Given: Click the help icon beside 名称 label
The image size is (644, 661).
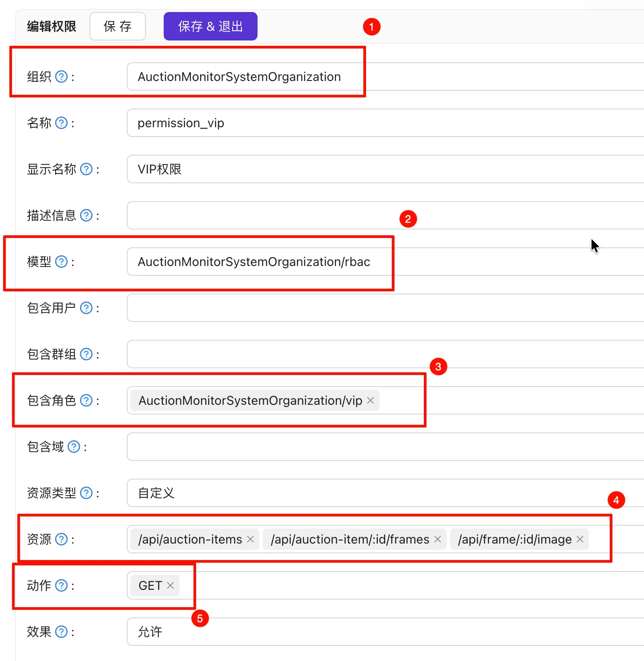Looking at the screenshot, I should click(x=61, y=123).
